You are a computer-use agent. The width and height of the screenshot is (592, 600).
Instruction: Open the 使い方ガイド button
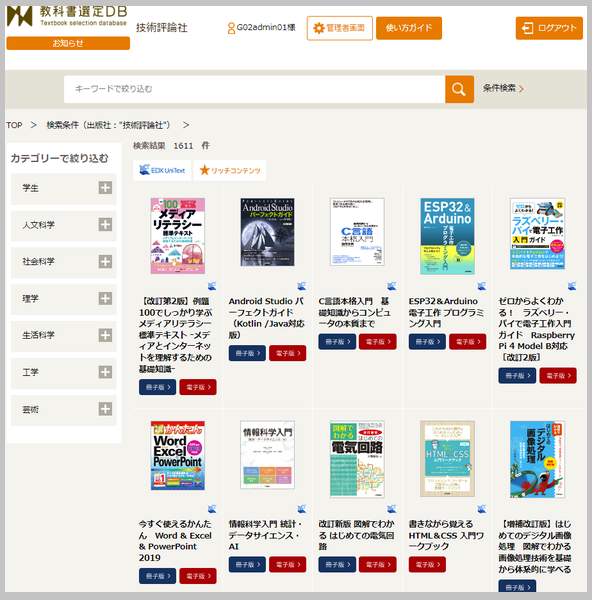coord(409,28)
